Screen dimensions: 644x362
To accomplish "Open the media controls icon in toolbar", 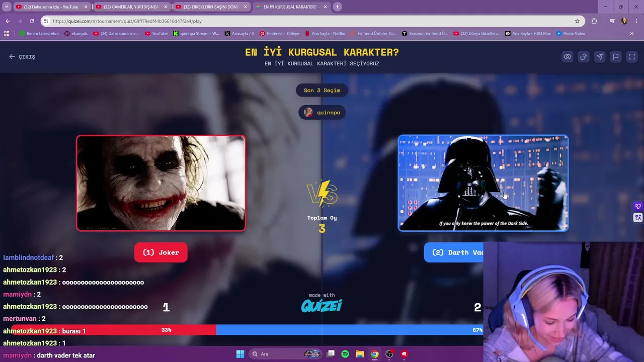I will point(612,21).
